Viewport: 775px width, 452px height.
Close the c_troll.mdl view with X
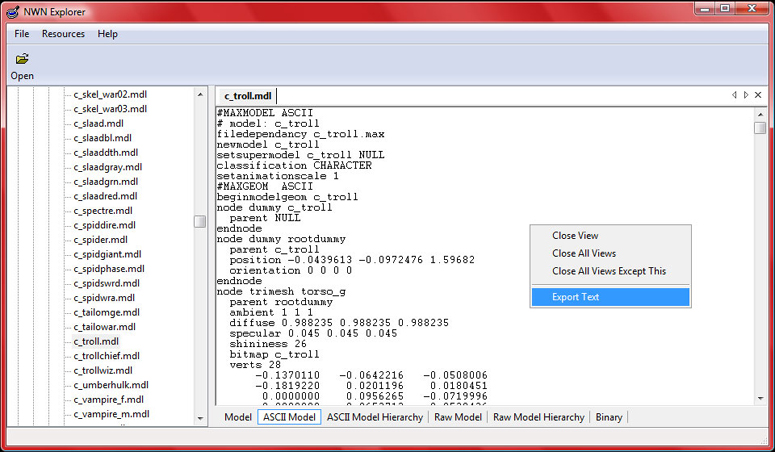(x=758, y=95)
